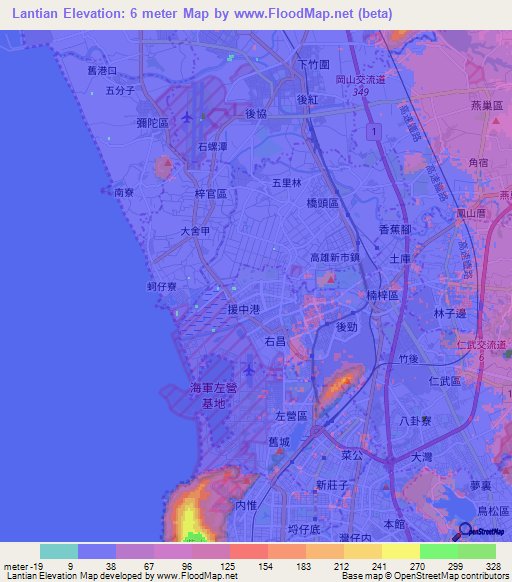Open OpenStreetMap contributors credit link
The image size is (512, 582).
click(451, 576)
